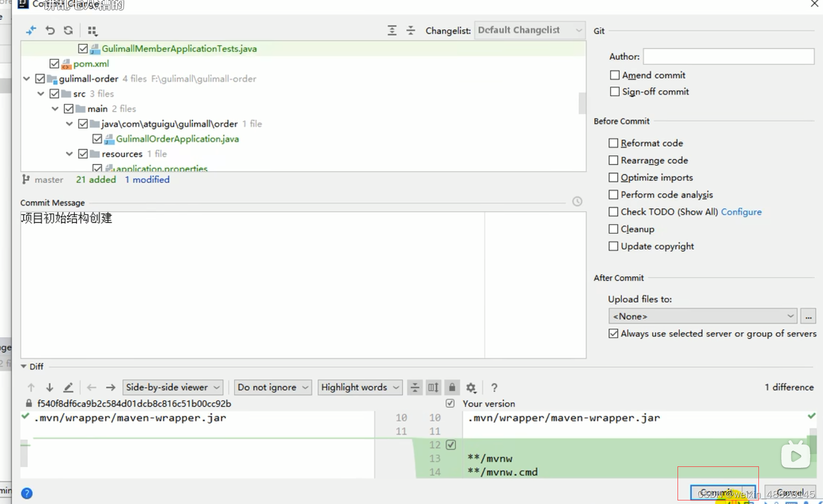The width and height of the screenshot is (823, 504).
Task: Click the master branch label
Action: tap(49, 180)
